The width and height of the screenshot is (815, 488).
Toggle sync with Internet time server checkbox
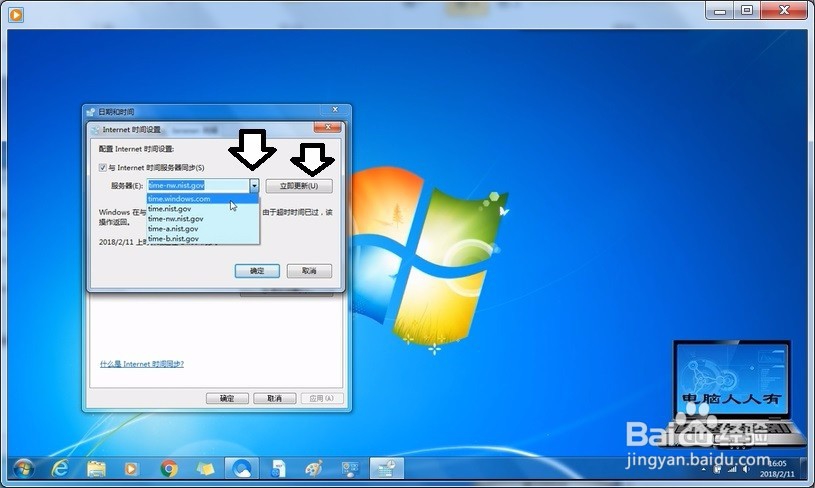(102, 167)
